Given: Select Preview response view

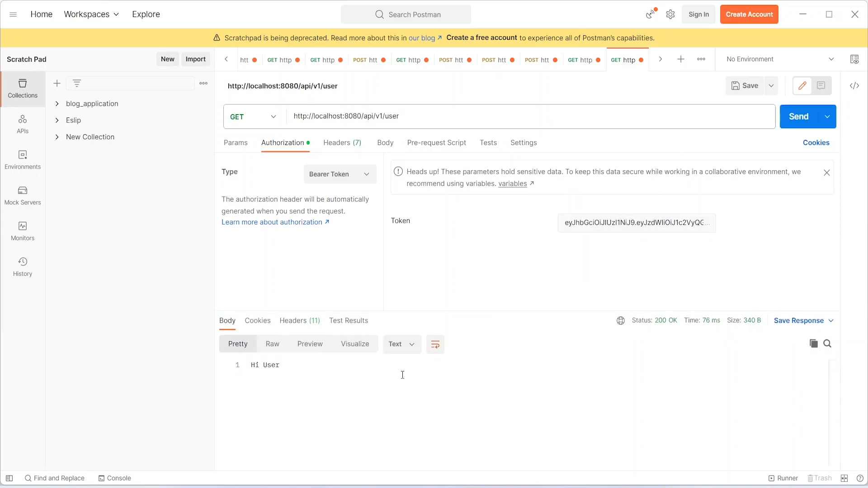Looking at the screenshot, I should click(310, 344).
